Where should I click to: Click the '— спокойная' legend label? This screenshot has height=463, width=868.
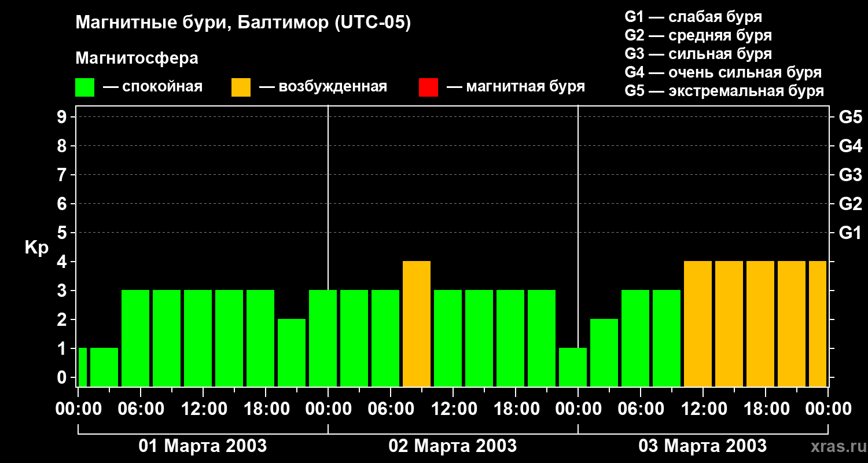[153, 87]
